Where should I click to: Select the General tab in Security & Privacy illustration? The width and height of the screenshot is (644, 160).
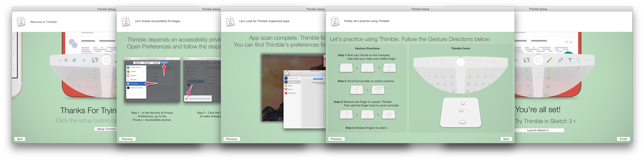pyautogui.click(x=138, y=63)
